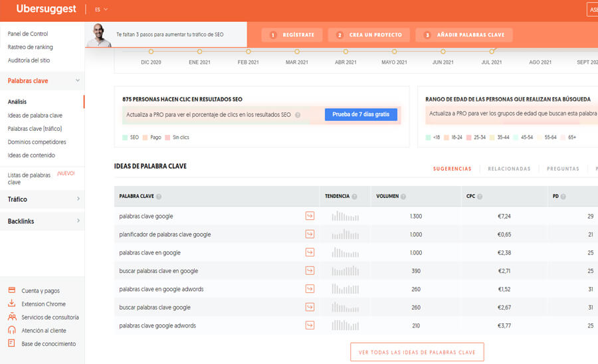
Task: Open export arrow for 'buscar palabras clave google' row
Action: [310, 308]
